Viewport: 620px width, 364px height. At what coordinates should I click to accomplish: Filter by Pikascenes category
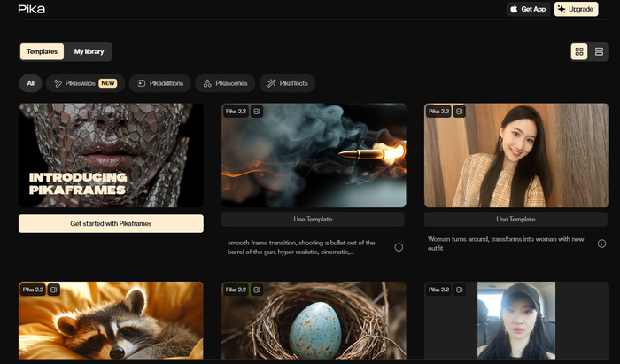tap(226, 83)
